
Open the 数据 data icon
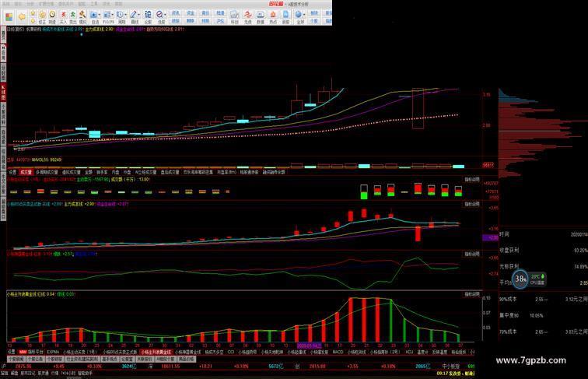point(261,16)
